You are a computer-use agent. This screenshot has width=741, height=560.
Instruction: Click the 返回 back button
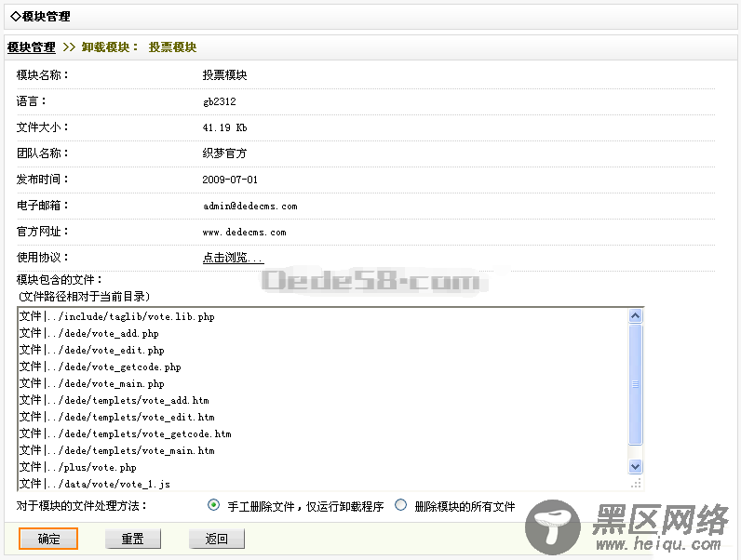[217, 539]
